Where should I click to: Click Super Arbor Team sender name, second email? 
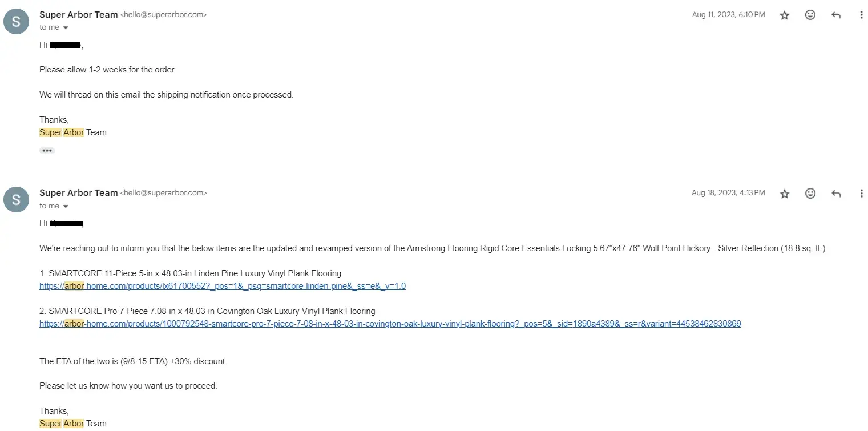click(x=78, y=193)
